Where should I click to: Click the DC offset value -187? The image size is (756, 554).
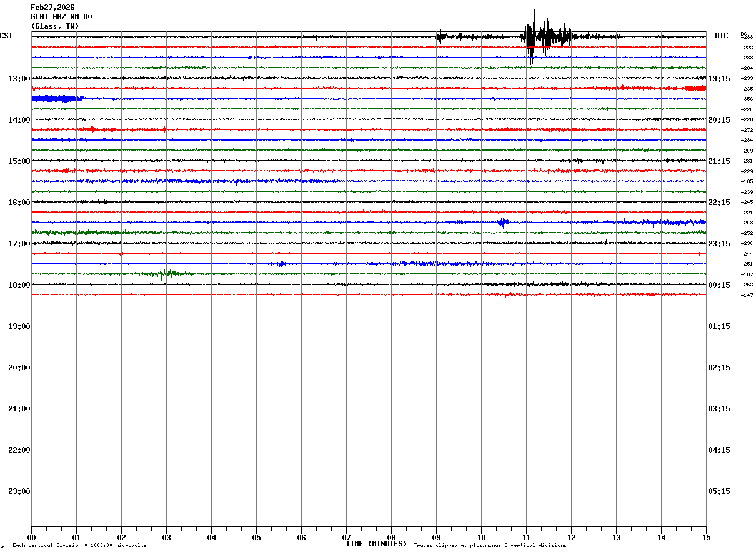click(747, 274)
